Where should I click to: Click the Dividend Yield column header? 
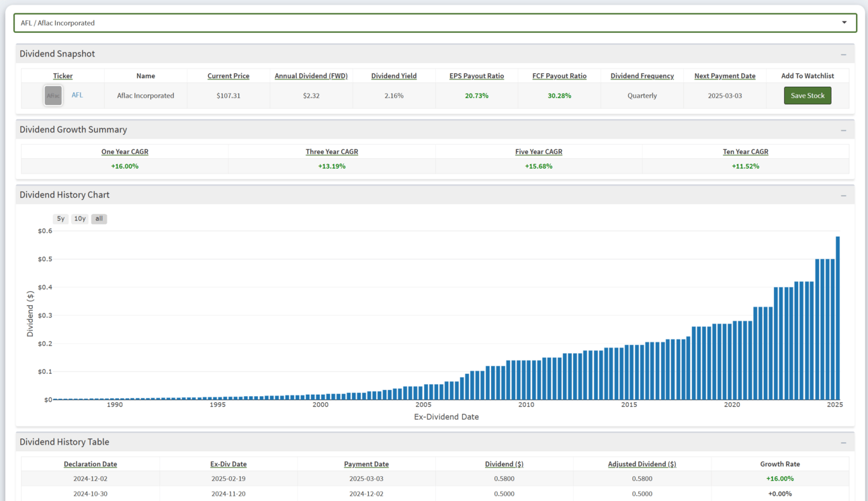(394, 76)
